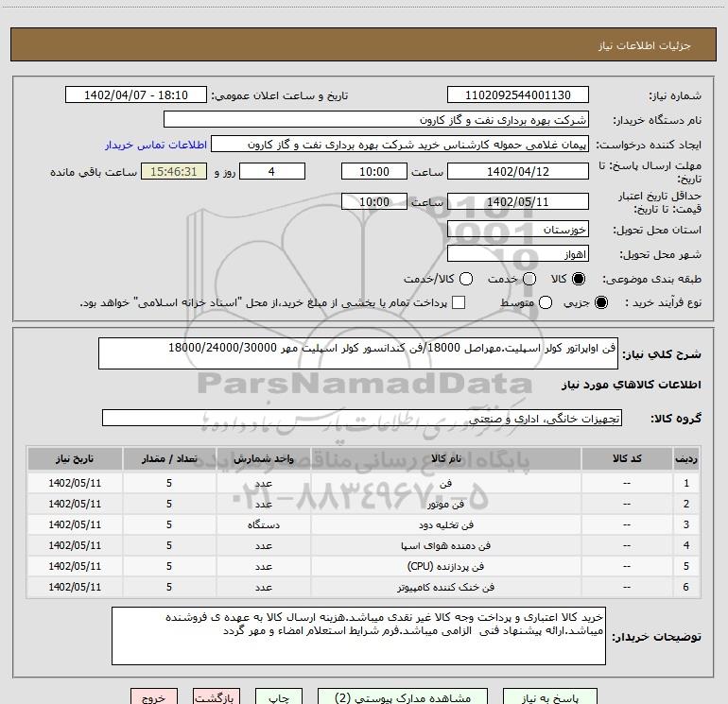
Task: Open اطلاعات تماس خریدار link
Action: coord(156,145)
